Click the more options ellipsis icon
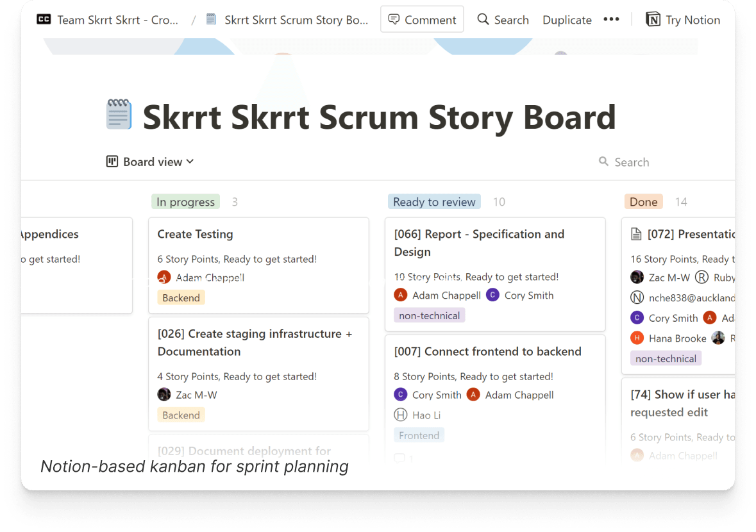The width and height of the screenshot is (756, 532). (611, 19)
